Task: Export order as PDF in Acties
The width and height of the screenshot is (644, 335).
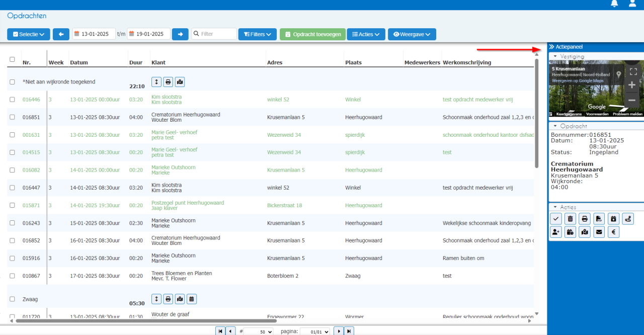Action: [599, 219]
